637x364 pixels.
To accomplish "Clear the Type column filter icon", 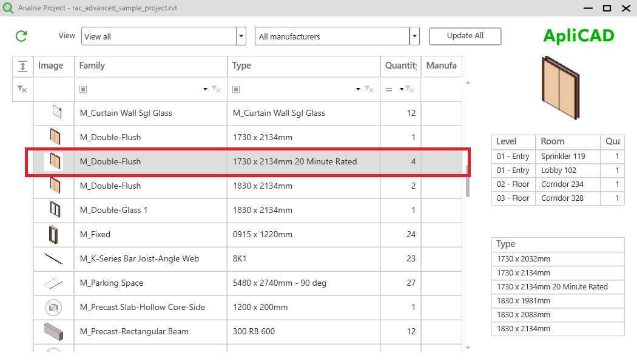I will pos(369,89).
